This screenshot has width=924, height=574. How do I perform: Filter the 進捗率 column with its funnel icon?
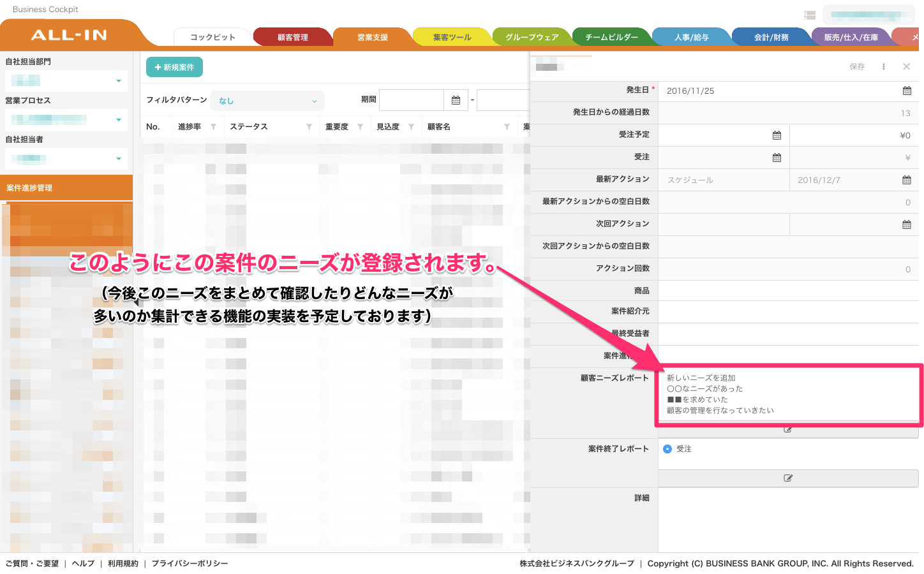(x=213, y=127)
